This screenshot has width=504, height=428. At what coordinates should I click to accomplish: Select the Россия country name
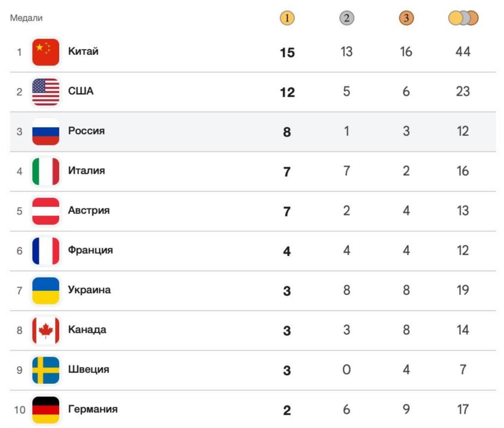[86, 131]
